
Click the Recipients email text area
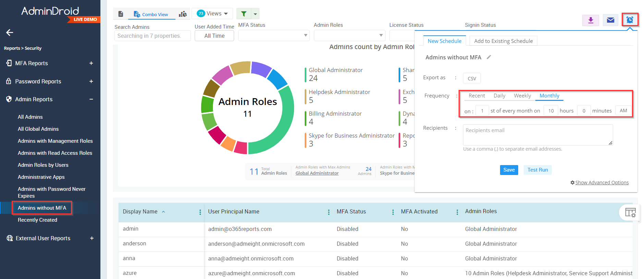tap(538, 135)
